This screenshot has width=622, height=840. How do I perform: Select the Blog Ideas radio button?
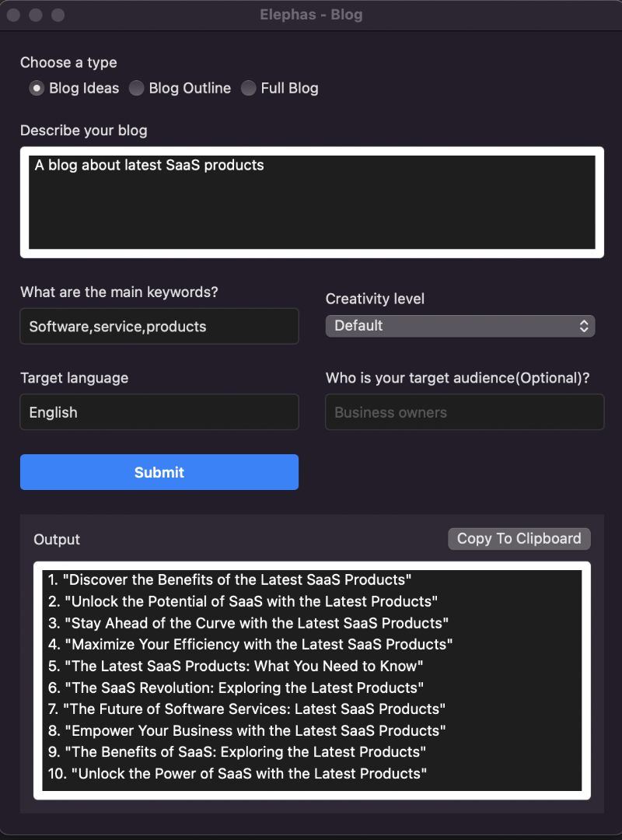click(36, 89)
